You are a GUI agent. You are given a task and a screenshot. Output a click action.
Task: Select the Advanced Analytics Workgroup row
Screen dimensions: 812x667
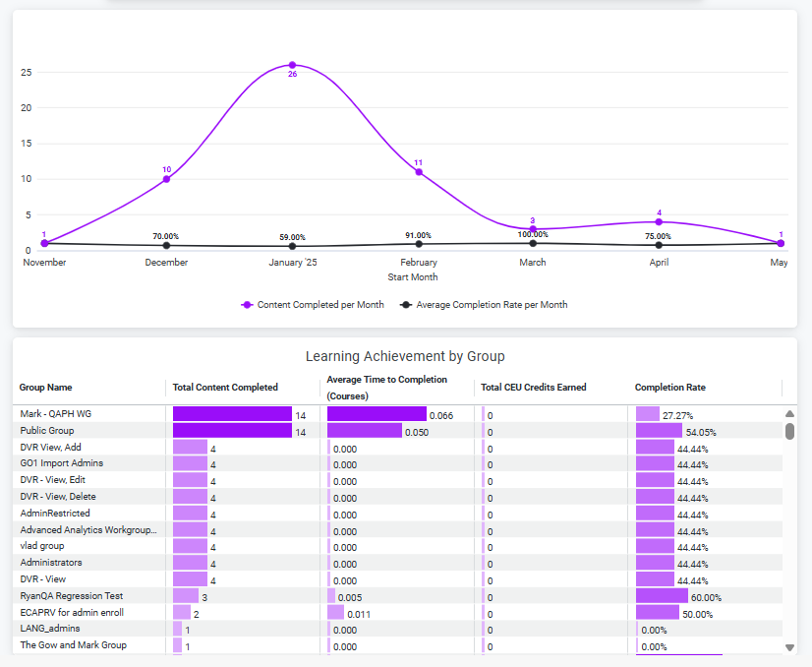(x=398, y=529)
